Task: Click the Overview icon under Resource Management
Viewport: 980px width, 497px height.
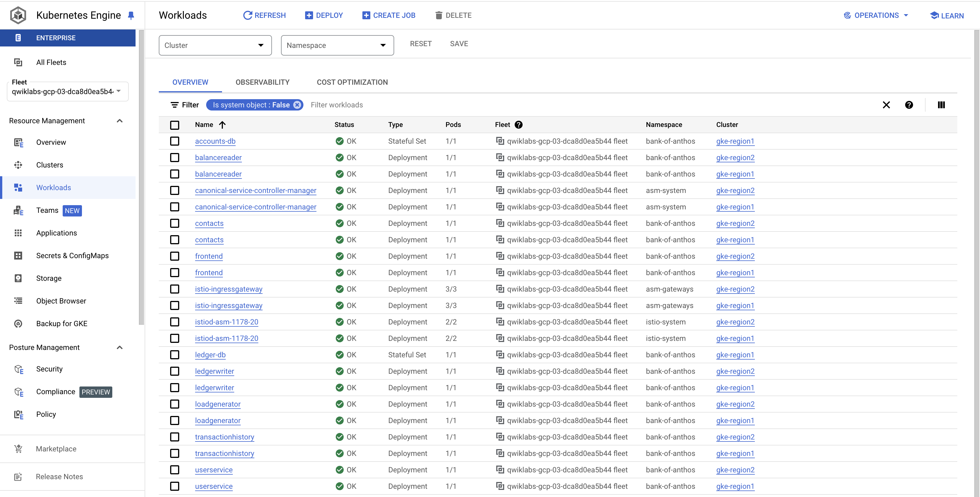Action: (18, 142)
